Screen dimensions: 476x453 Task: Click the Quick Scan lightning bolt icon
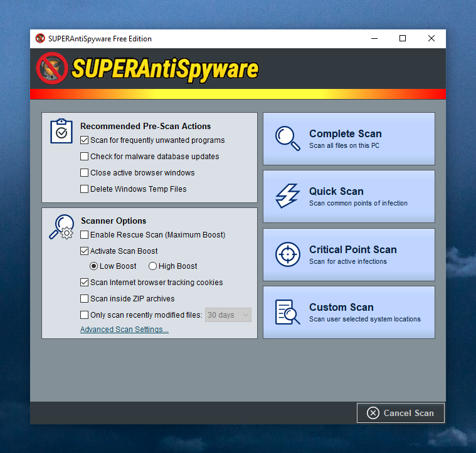(x=287, y=196)
